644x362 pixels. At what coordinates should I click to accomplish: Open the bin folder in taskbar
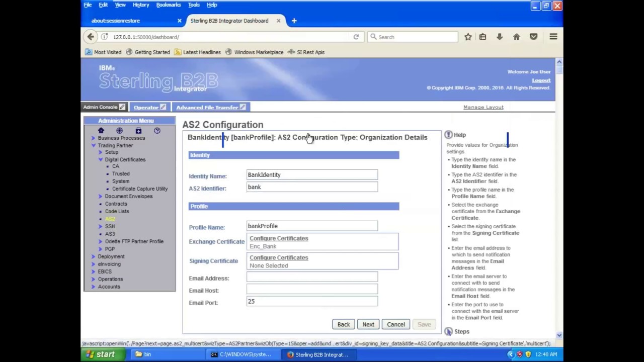click(169, 354)
